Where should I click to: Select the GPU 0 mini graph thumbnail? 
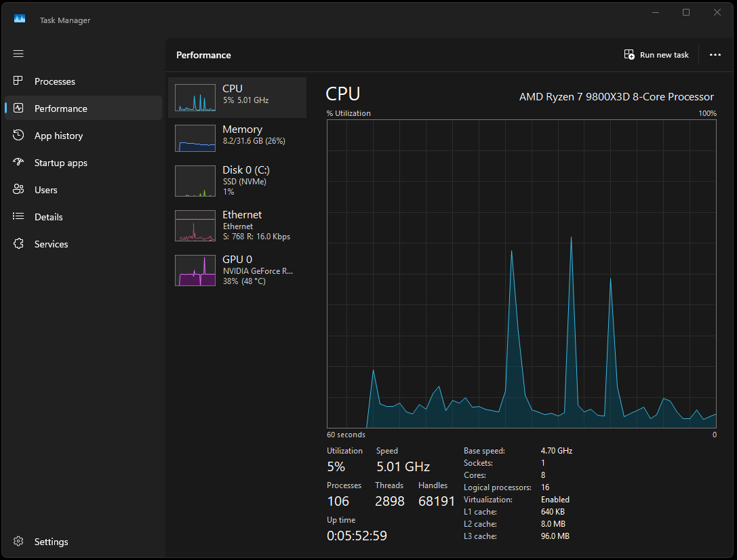pos(195,270)
